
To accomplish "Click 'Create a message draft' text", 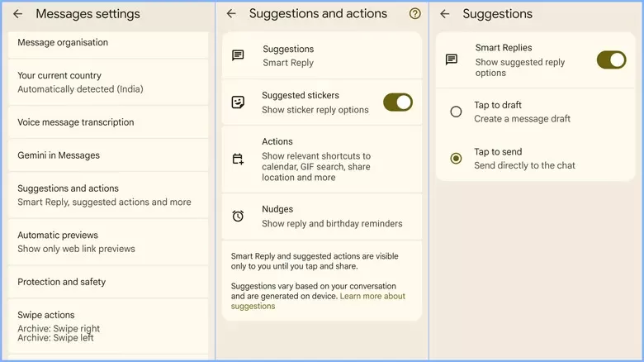I will click(522, 119).
